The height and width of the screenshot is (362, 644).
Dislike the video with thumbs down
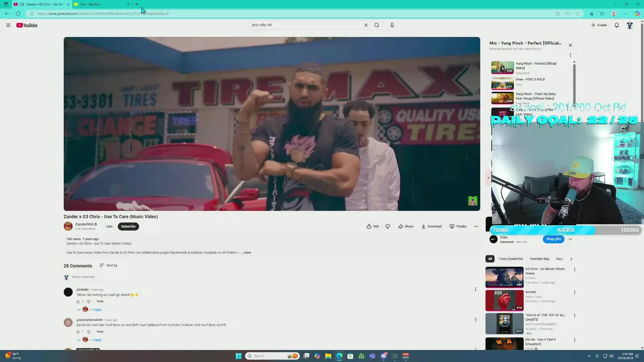387,226
